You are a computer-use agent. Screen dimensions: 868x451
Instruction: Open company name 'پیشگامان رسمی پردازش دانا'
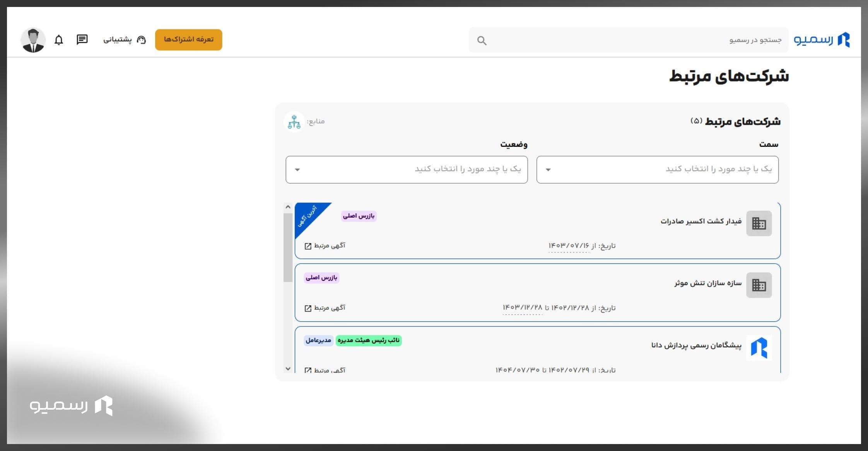tap(696, 345)
